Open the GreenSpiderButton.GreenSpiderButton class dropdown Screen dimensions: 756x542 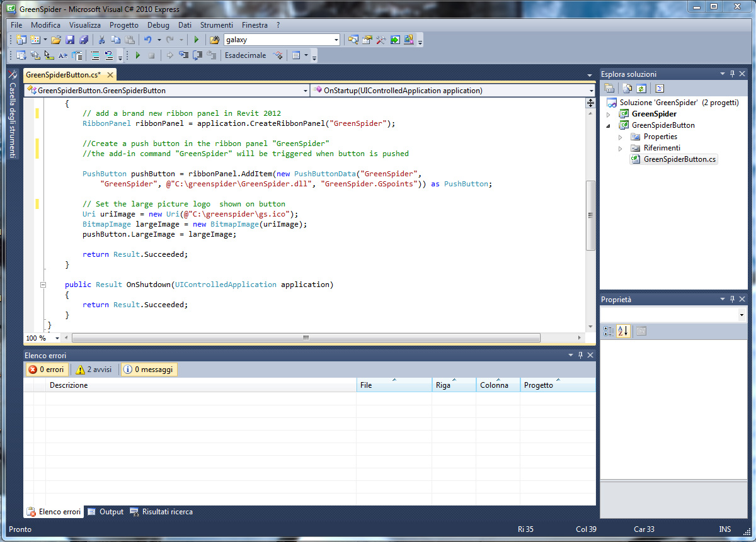[305, 91]
